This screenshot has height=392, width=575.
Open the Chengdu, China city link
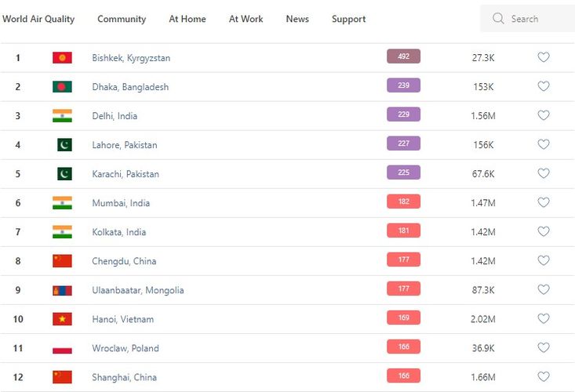point(123,261)
